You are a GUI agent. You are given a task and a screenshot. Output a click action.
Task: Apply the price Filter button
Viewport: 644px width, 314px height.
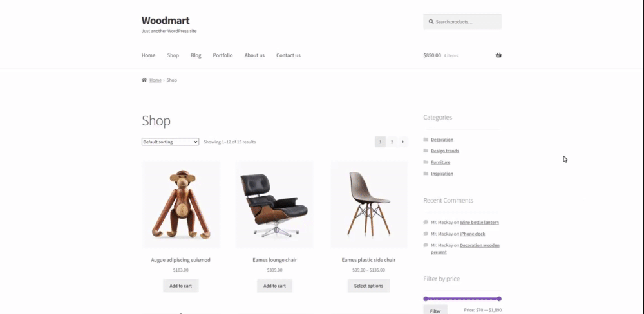pos(435,311)
